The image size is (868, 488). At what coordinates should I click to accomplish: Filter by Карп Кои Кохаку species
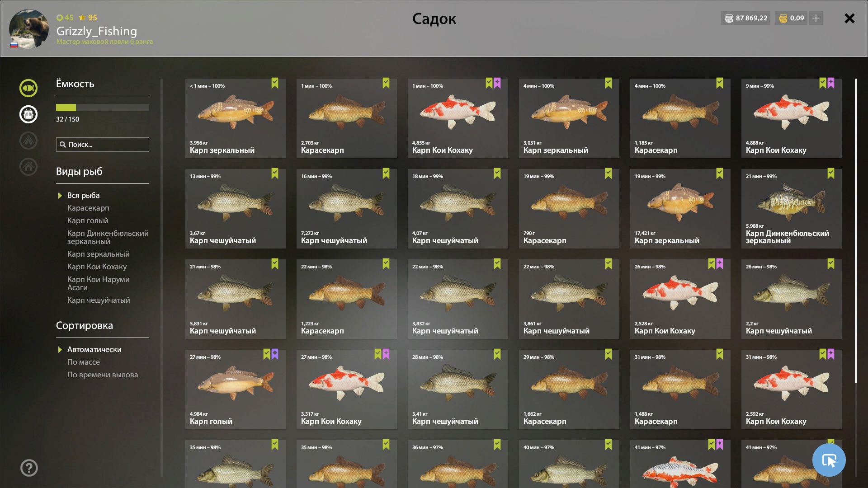pyautogui.click(x=97, y=267)
